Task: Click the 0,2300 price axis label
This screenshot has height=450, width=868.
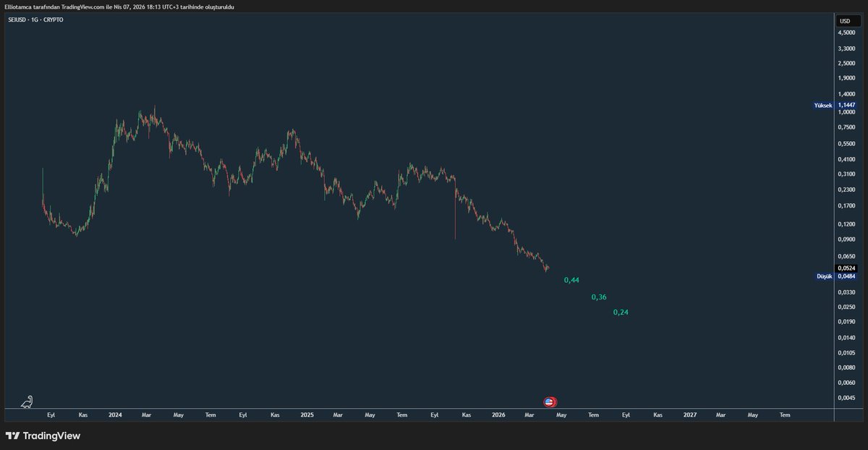Action: [848, 189]
